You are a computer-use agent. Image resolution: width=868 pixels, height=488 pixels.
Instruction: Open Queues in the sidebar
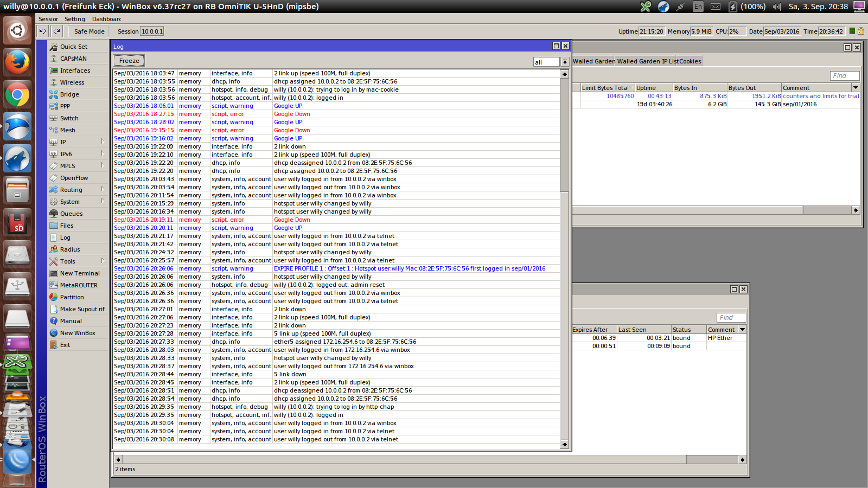[71, 214]
